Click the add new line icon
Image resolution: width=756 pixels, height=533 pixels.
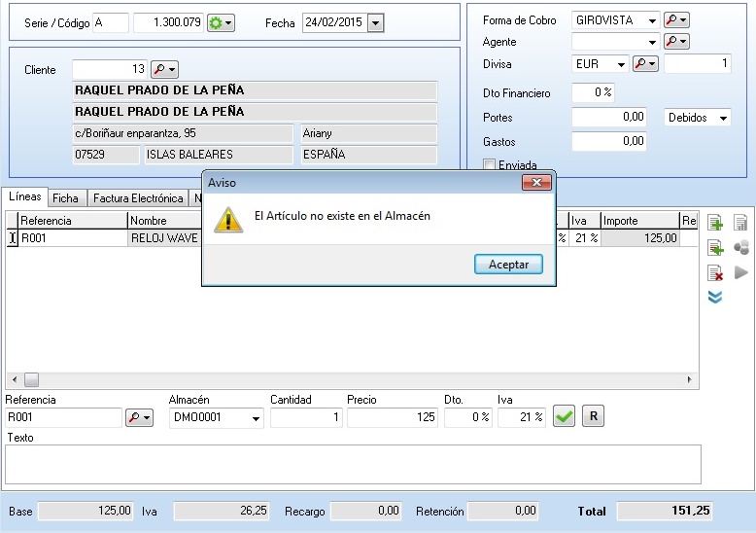pos(715,224)
